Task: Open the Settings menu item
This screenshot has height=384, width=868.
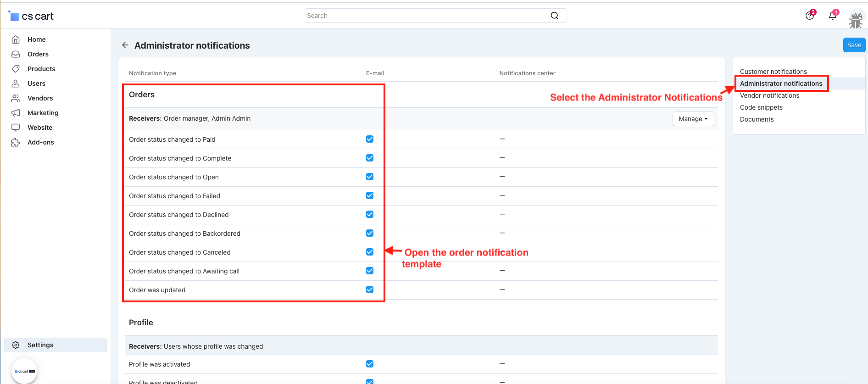Action: pos(56,345)
